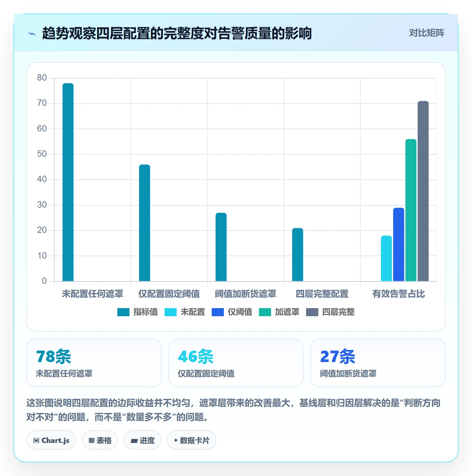Open the 78条 未配置任何遮罩 stat card

(x=94, y=363)
